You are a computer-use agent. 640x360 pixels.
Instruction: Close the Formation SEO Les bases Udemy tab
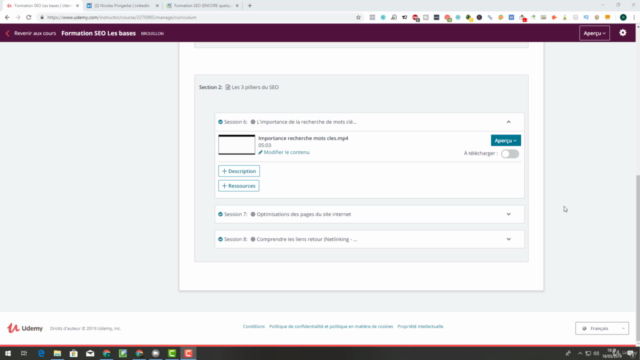pyautogui.click(x=77, y=6)
